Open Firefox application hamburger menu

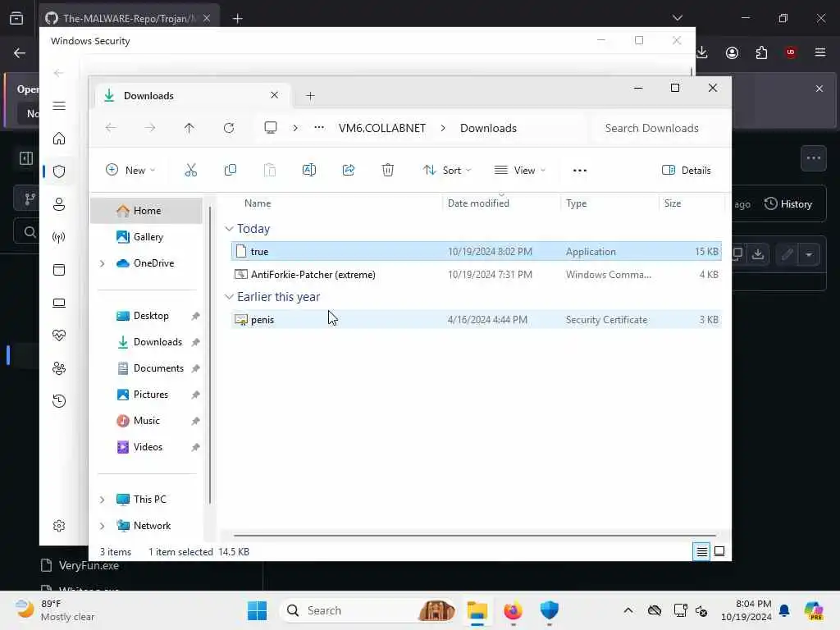coord(819,52)
